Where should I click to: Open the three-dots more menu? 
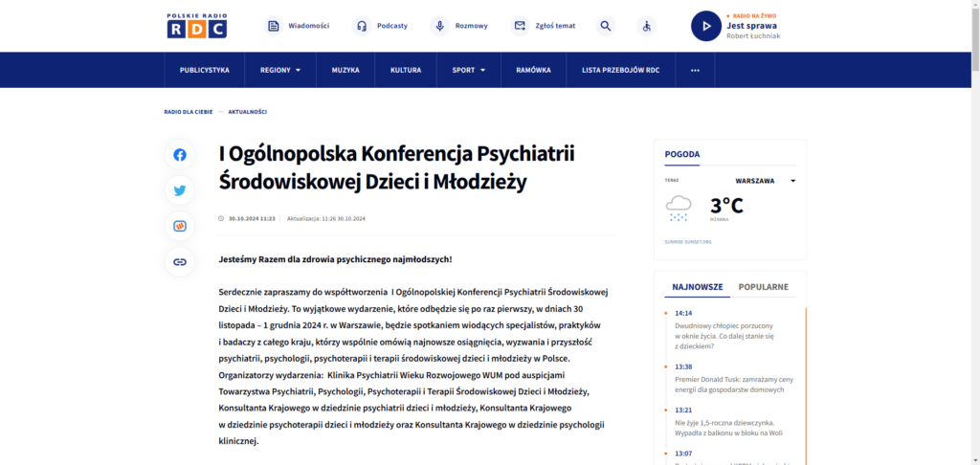[695, 70]
